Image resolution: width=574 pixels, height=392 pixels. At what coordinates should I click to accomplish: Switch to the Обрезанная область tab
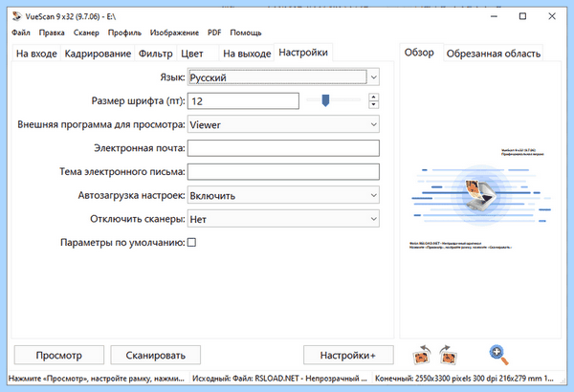[493, 54]
